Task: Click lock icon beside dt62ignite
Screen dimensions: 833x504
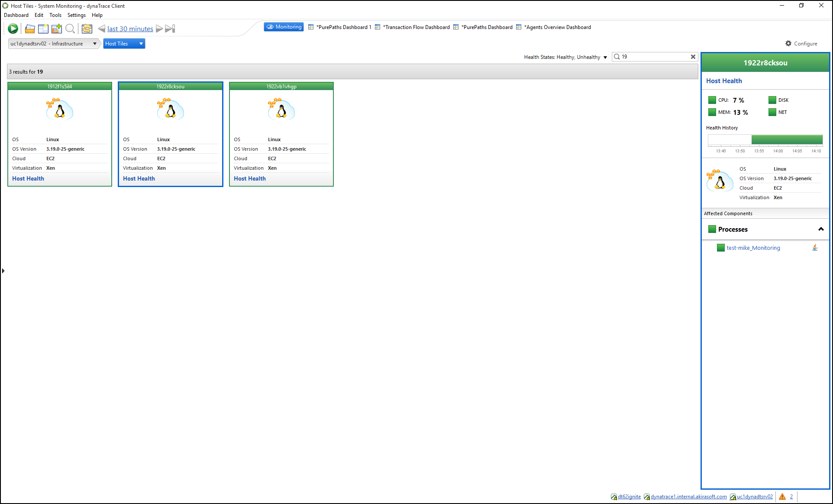Action: (x=614, y=497)
